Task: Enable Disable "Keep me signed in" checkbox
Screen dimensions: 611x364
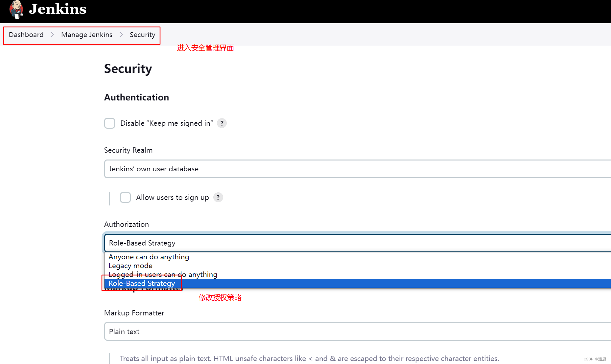Action: [x=109, y=123]
